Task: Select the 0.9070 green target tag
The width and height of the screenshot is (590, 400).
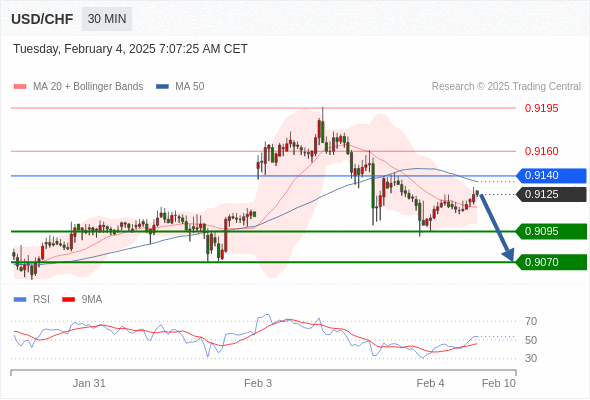Action: [x=551, y=262]
